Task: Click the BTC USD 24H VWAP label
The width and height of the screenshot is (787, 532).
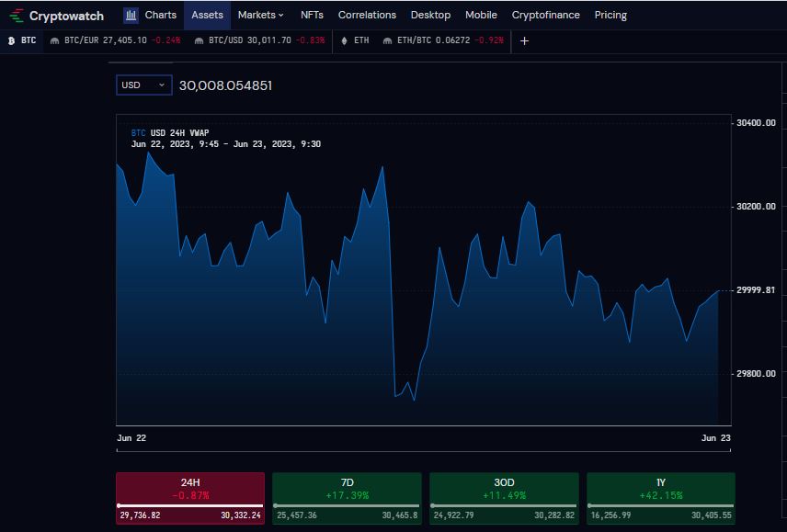Action: (170, 133)
